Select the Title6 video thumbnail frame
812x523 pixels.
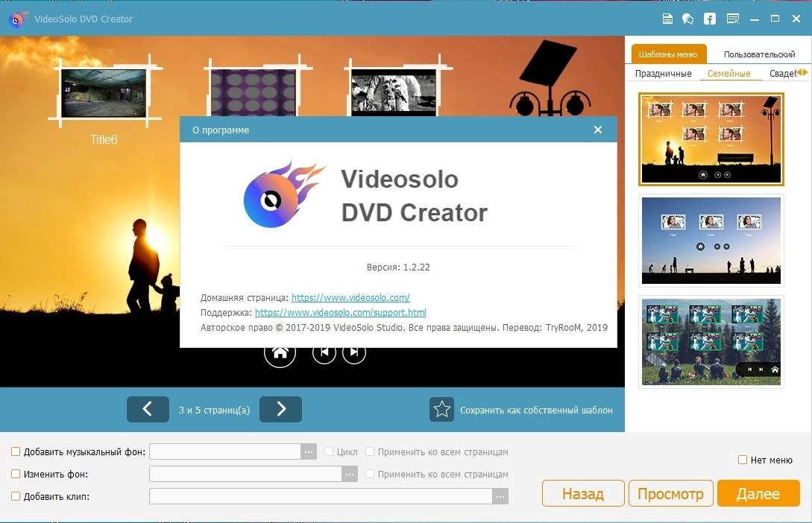(104, 93)
